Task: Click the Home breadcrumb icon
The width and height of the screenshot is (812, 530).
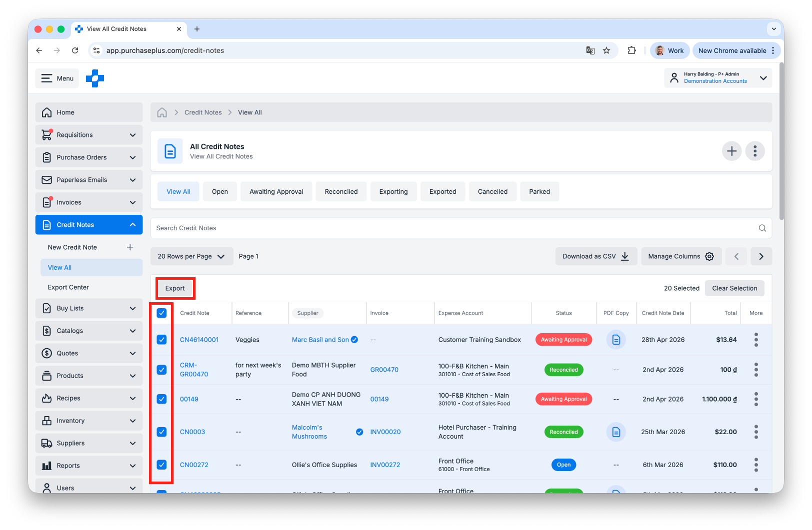Action: [161, 112]
